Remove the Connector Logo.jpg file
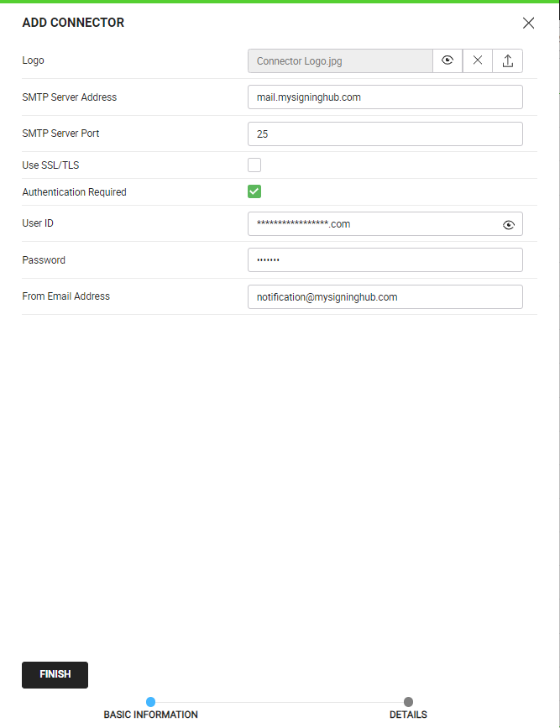The height and width of the screenshot is (728, 560). [478, 60]
